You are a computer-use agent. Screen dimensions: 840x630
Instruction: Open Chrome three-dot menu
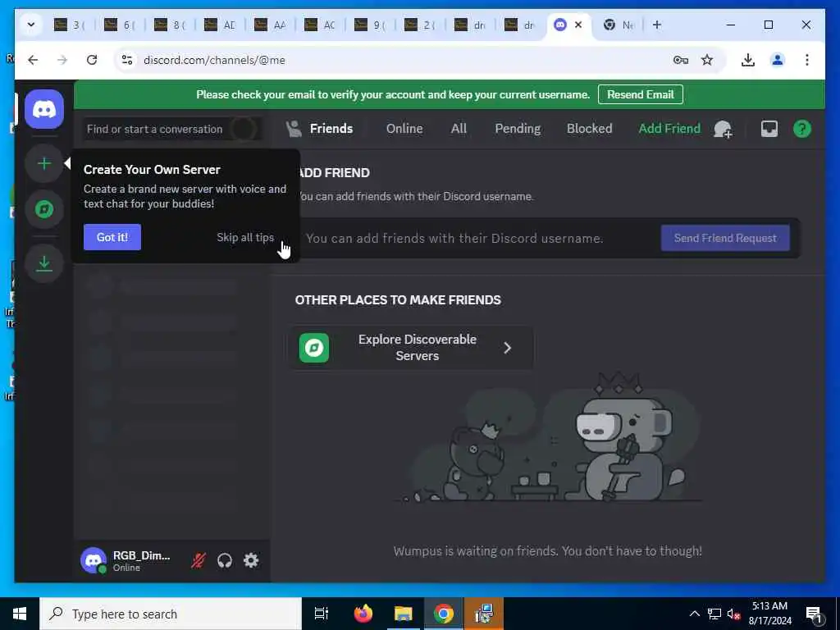[x=807, y=60]
